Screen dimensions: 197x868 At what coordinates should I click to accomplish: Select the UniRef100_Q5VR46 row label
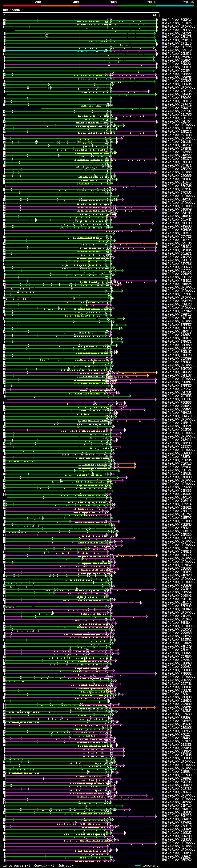176,57
